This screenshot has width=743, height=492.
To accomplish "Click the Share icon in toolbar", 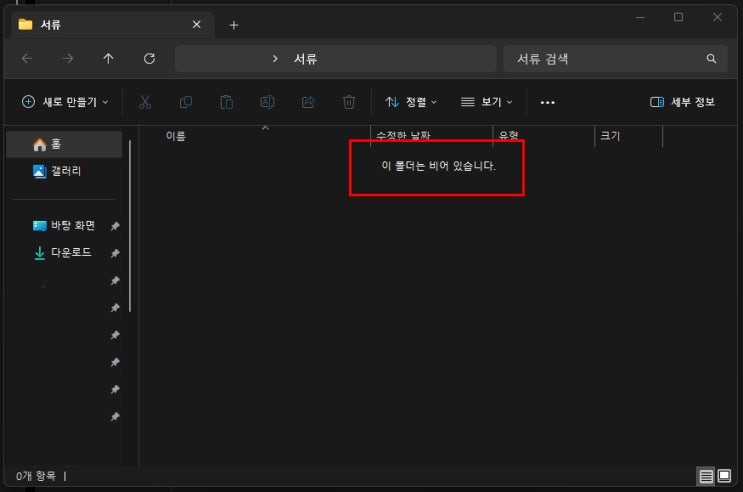I will point(308,102).
